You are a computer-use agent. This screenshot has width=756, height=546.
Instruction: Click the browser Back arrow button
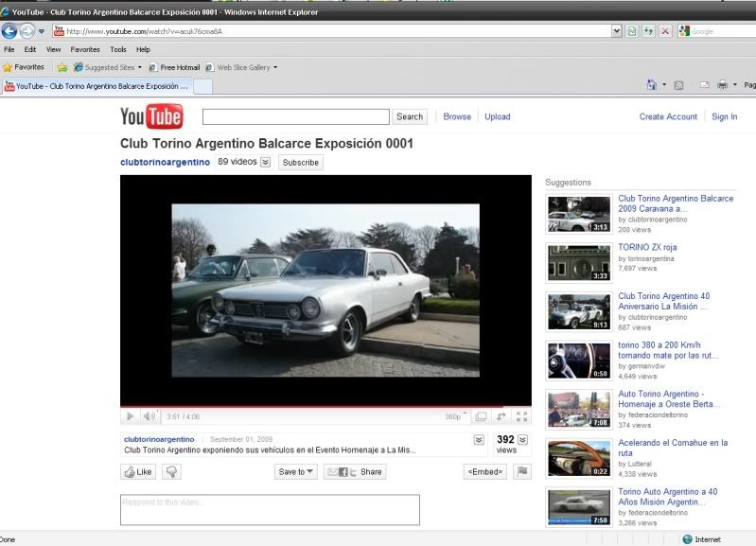[9, 31]
